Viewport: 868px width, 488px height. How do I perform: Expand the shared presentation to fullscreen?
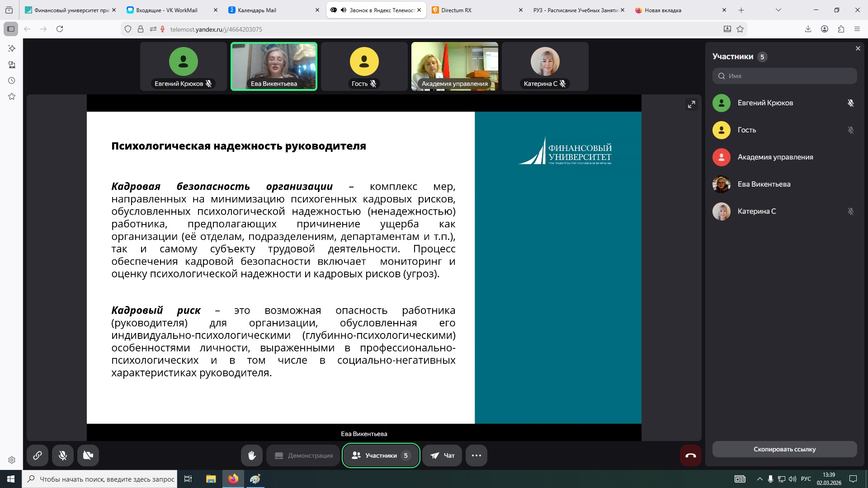[691, 105]
